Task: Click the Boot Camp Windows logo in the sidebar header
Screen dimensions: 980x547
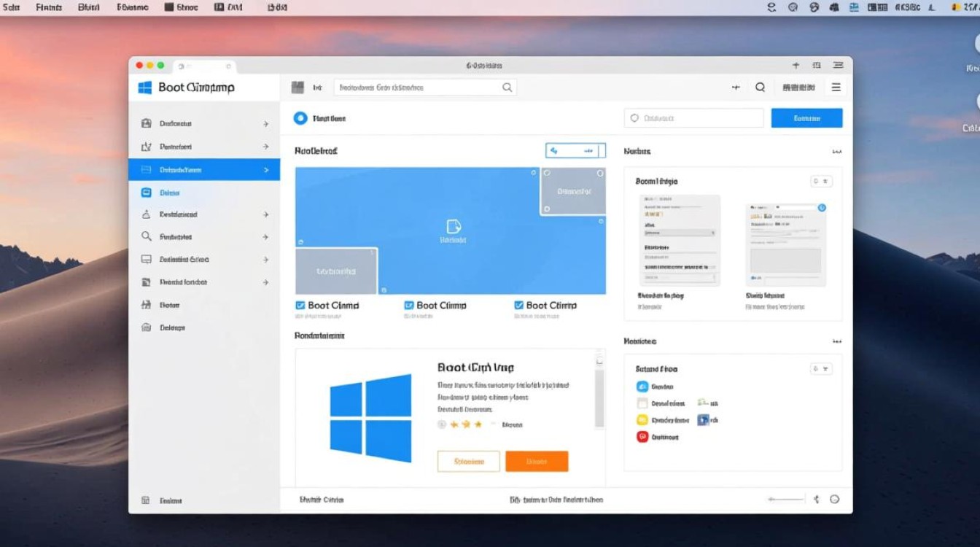Action: click(x=145, y=87)
